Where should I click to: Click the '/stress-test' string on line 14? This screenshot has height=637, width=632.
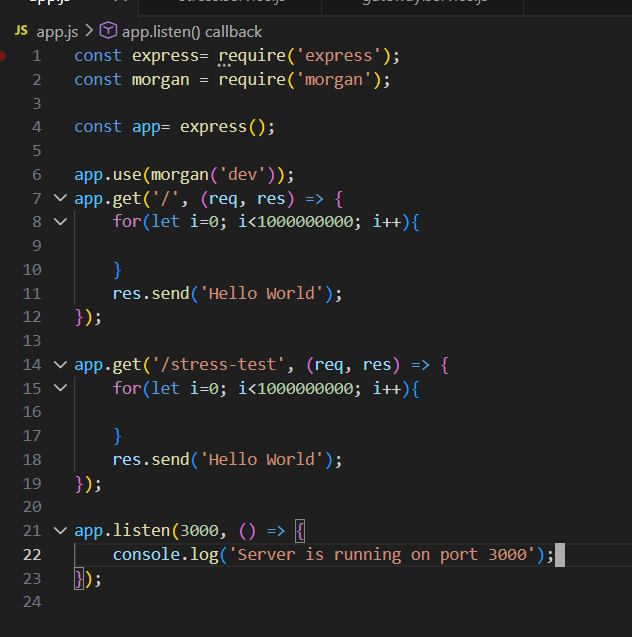(219, 365)
